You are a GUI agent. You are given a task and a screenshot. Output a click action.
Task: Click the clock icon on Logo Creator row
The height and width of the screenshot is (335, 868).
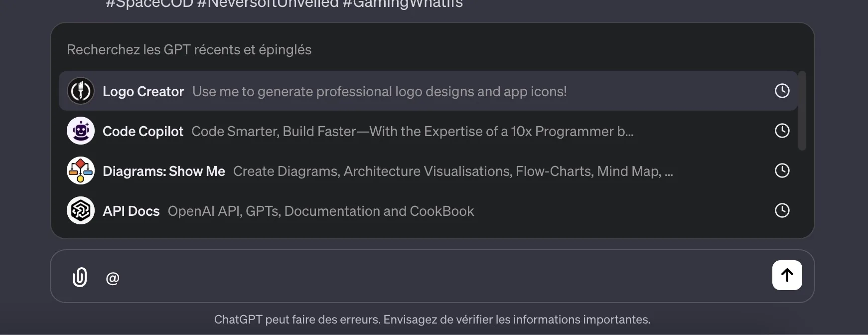782,91
